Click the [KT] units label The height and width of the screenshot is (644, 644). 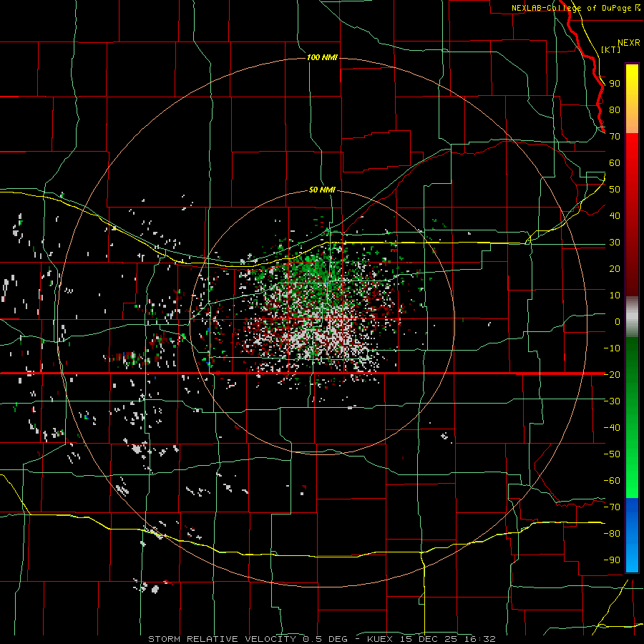(611, 49)
